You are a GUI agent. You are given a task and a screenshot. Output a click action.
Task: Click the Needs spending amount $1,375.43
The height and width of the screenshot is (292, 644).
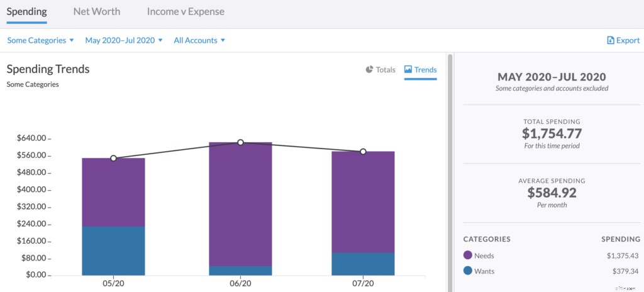[x=623, y=255]
